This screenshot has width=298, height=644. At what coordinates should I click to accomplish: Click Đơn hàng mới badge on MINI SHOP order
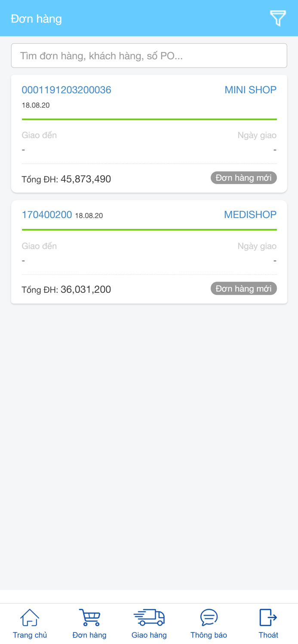click(x=243, y=178)
